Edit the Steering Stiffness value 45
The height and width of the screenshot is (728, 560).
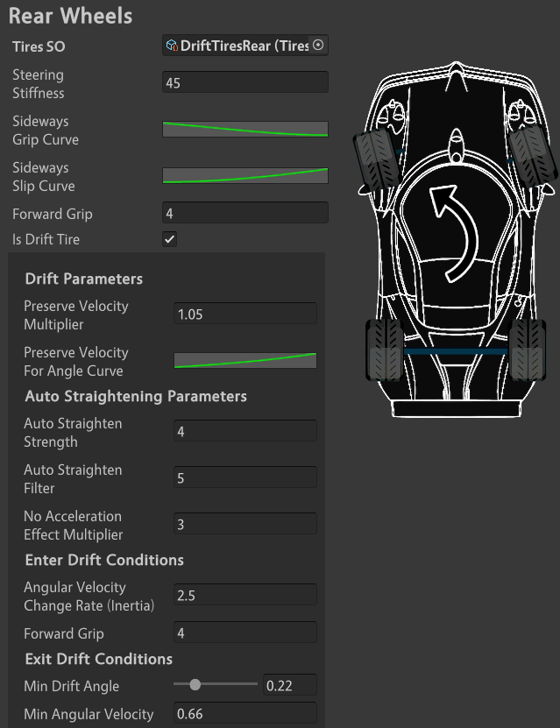click(x=245, y=82)
